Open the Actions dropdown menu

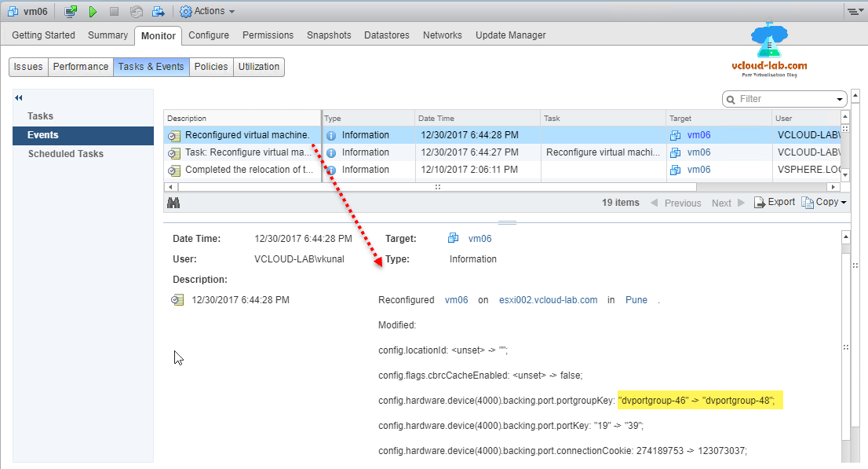click(207, 10)
